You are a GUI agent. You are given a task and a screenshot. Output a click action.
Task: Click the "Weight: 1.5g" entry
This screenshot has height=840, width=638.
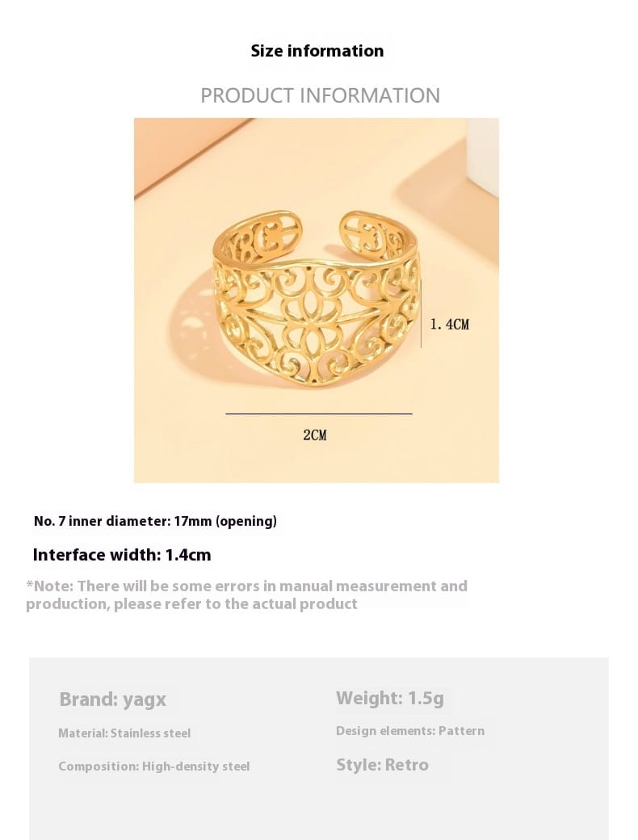point(390,698)
